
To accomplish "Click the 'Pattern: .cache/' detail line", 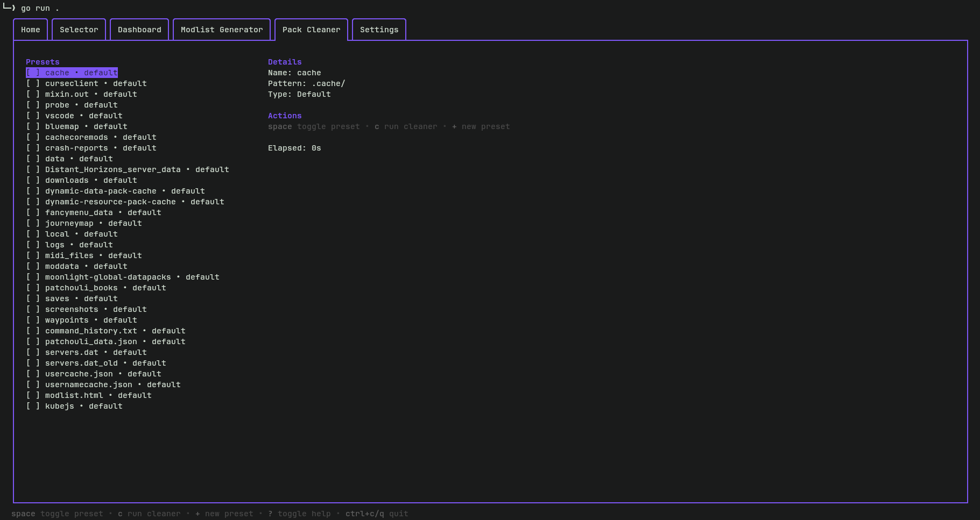I will pyautogui.click(x=307, y=83).
